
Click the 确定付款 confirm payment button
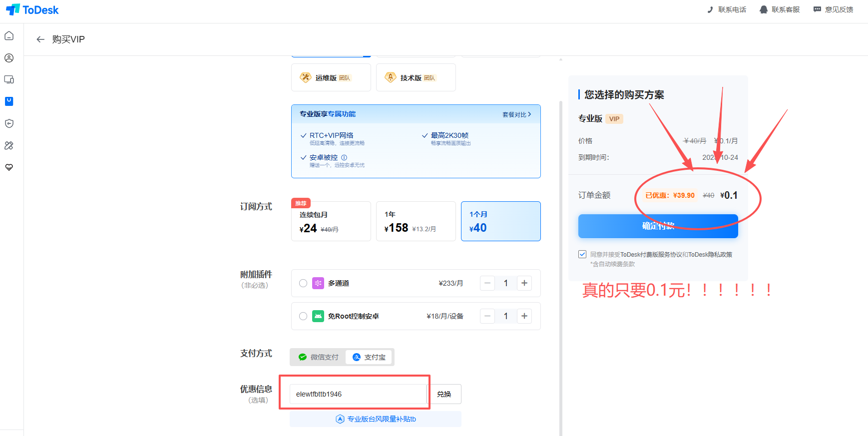658,226
